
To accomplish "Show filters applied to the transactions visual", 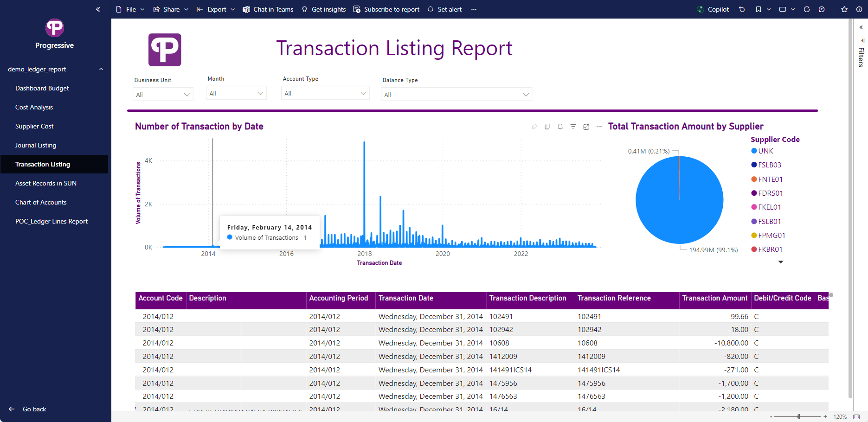I will (x=573, y=126).
